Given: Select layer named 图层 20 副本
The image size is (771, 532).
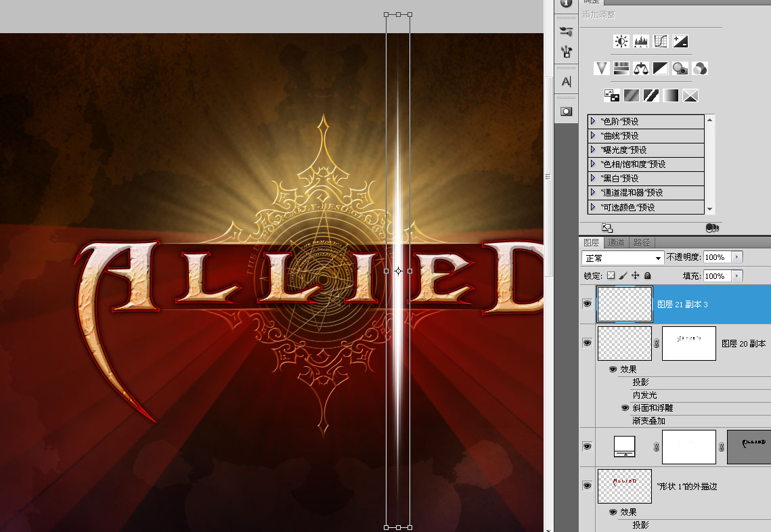Looking at the screenshot, I should tap(743, 344).
